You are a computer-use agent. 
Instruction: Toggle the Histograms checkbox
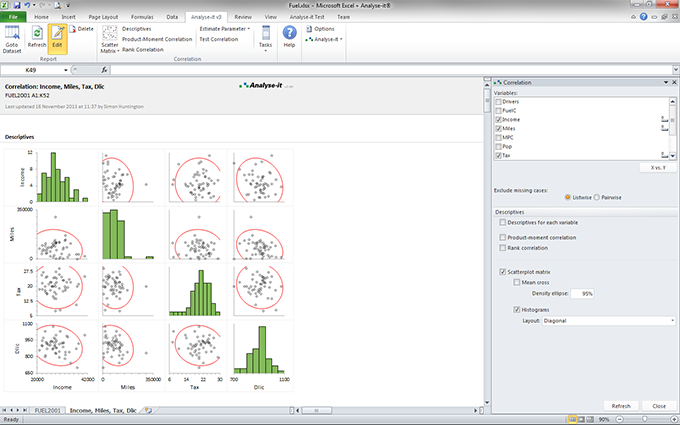(517, 310)
